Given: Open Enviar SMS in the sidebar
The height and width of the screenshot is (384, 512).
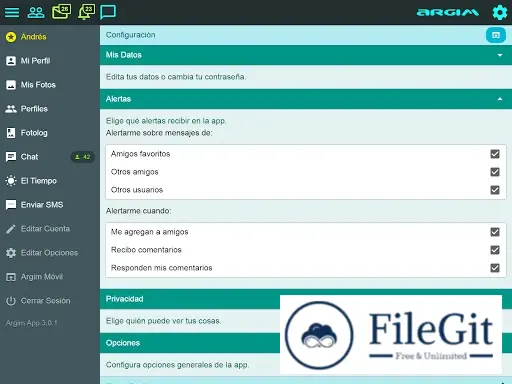Looking at the screenshot, I should [50, 205].
